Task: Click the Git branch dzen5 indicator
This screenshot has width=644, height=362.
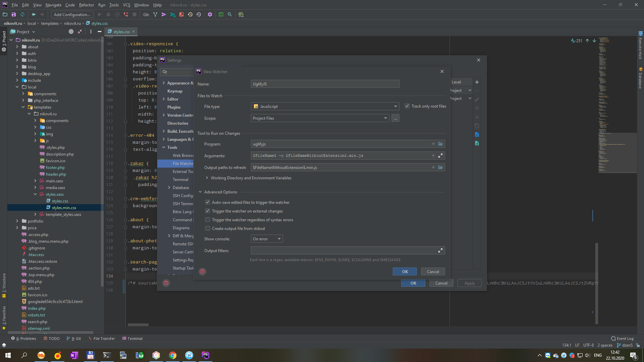Action: 625,345
